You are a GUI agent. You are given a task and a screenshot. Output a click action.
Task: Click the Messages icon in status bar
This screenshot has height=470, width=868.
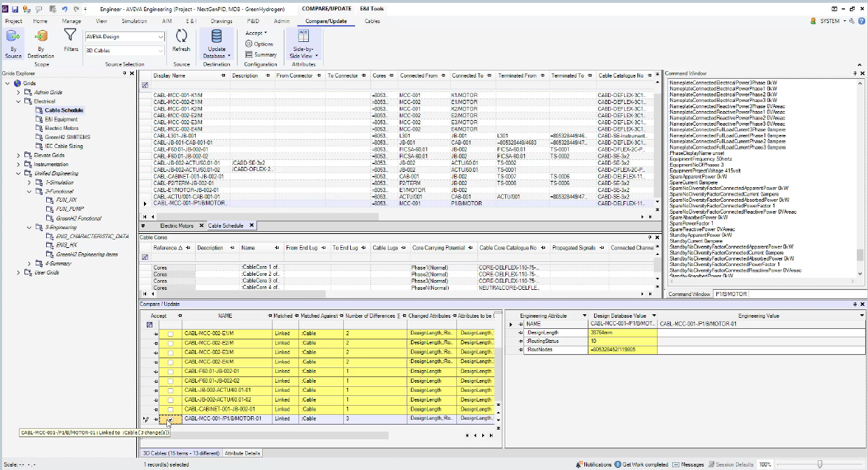(676, 464)
